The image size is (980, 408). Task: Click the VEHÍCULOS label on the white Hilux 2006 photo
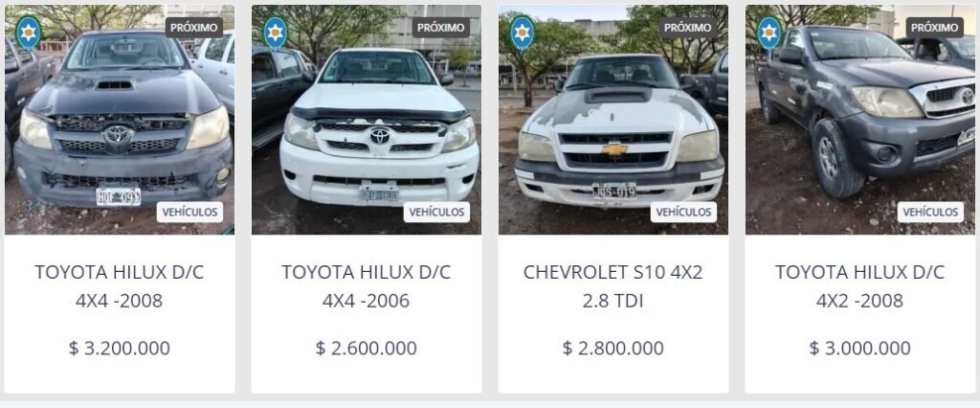[436, 212]
